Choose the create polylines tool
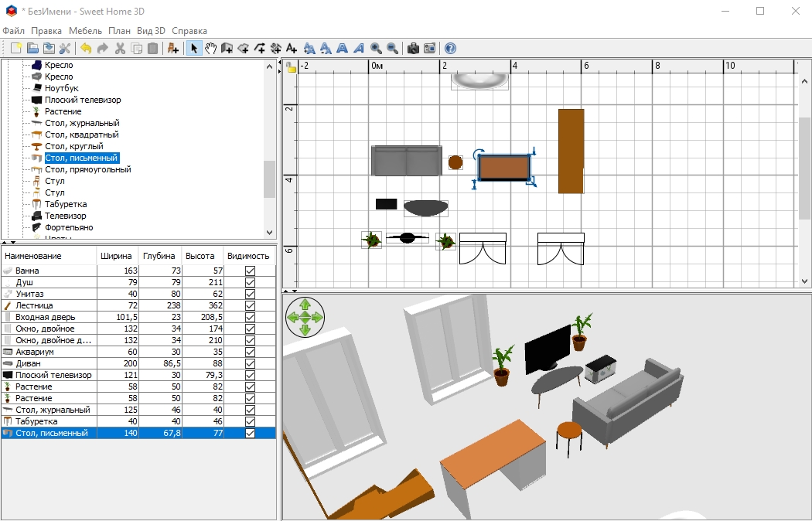This screenshot has width=812, height=521. [259, 48]
